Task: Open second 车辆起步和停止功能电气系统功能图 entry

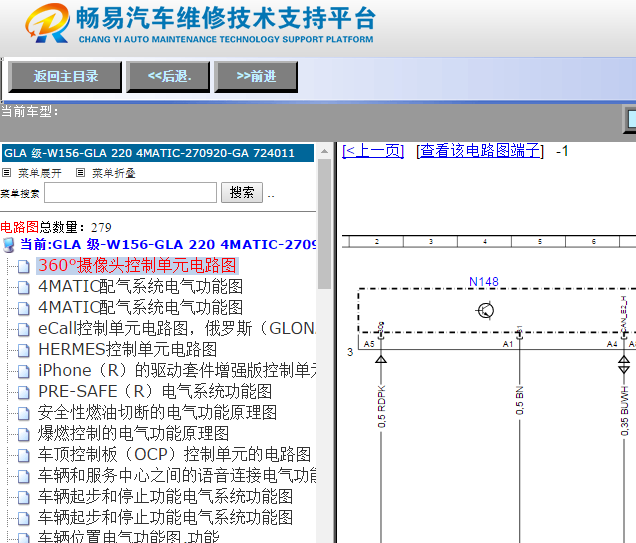Action: click(x=165, y=517)
